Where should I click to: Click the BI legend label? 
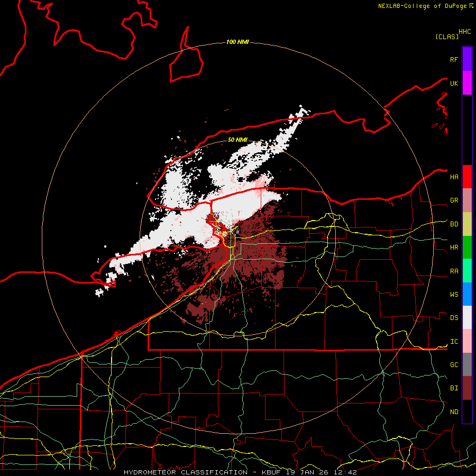[454, 388]
